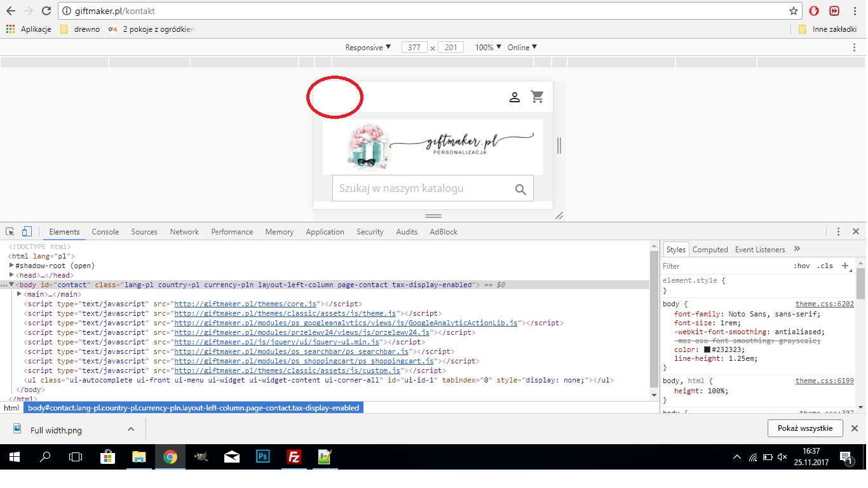The width and height of the screenshot is (868, 488).
Task: Open the drewno bookmark folder
Action: [x=80, y=29]
